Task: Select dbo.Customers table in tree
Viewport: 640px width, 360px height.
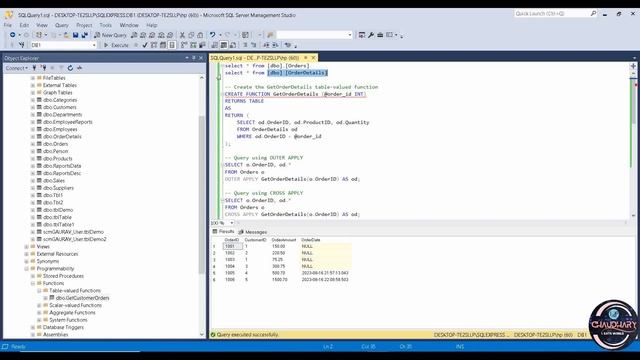Action: coord(60,107)
